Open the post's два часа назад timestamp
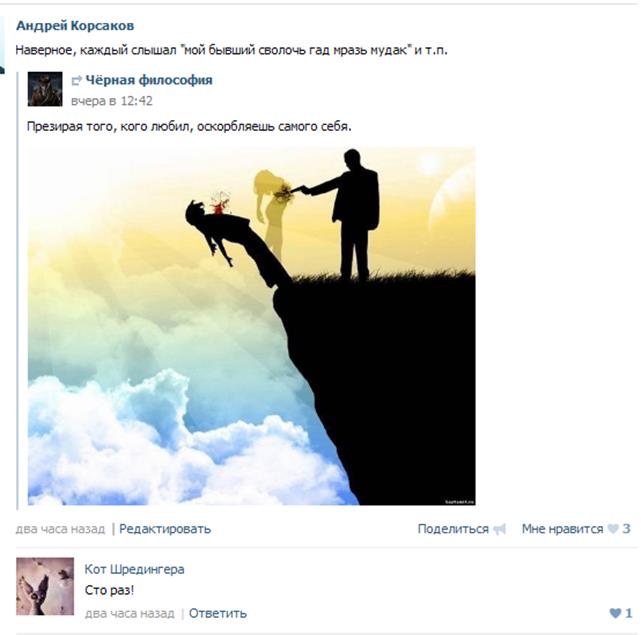This screenshot has height=635, width=641. pyautogui.click(x=61, y=529)
